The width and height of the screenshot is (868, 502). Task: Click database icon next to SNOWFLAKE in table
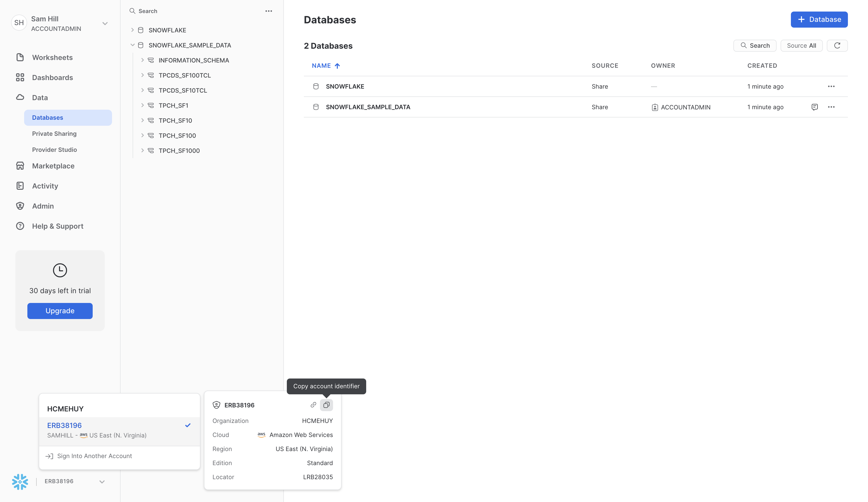[x=316, y=86]
